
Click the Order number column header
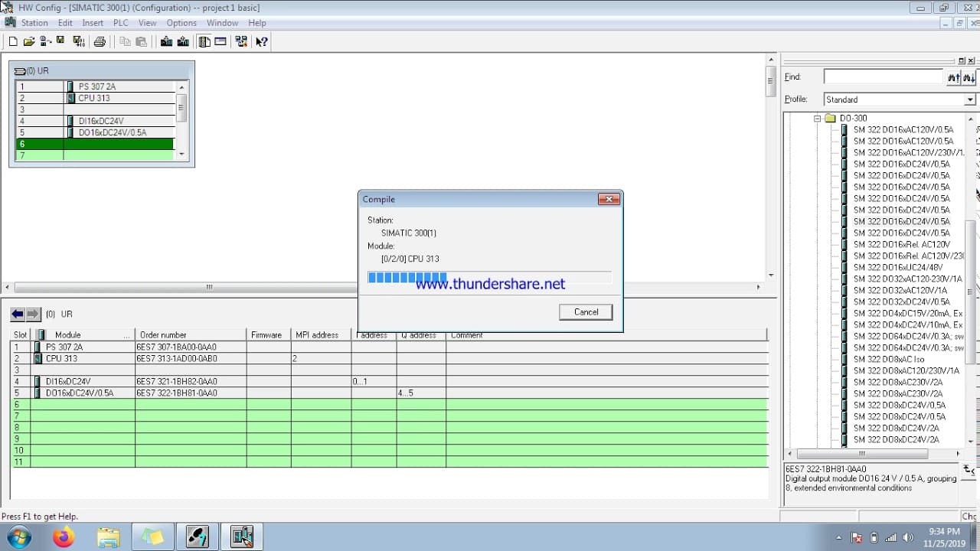point(191,335)
